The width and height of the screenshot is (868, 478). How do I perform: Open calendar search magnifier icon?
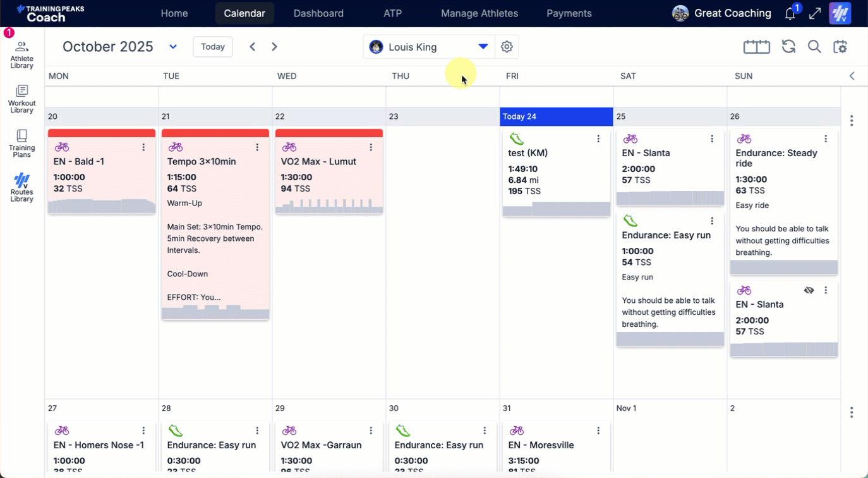pos(814,47)
